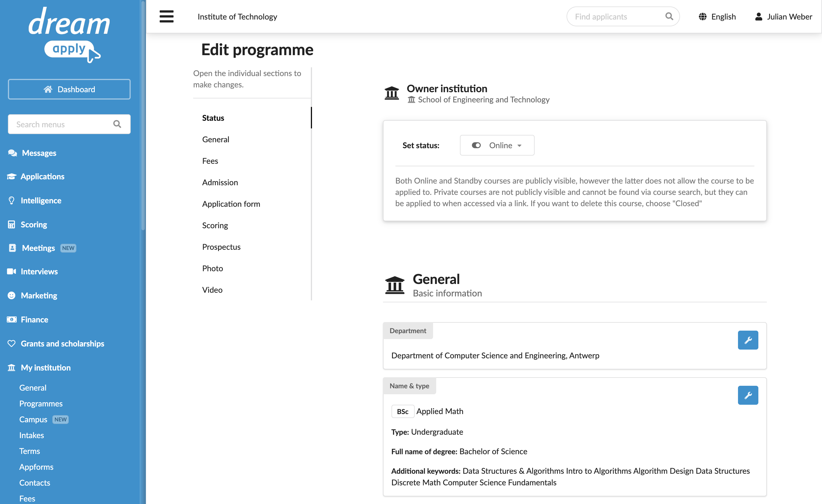Click the BSc degree badge

pos(403,411)
